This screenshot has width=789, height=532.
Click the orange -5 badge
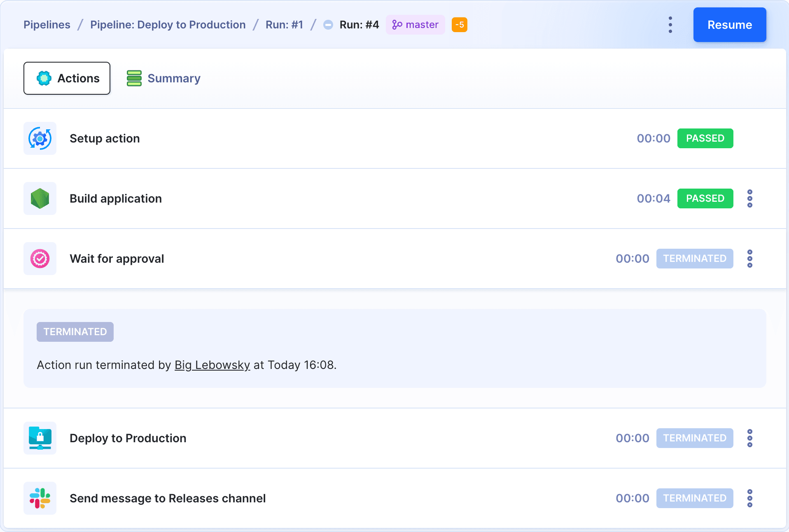(459, 25)
